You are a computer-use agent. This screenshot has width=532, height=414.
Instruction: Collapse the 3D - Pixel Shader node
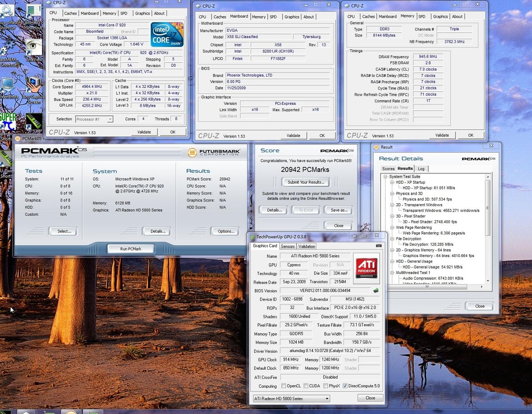[392, 216]
